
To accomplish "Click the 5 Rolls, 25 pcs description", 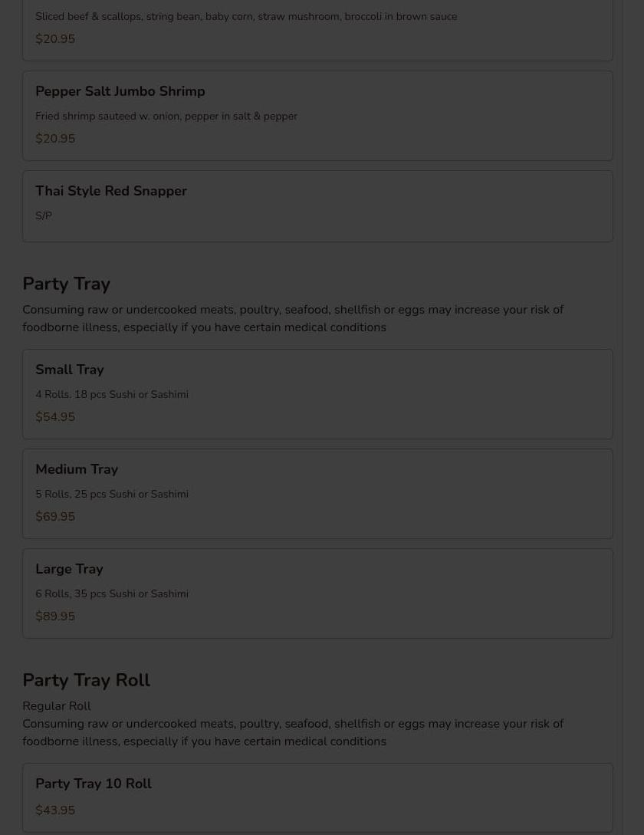I will click(x=112, y=495).
